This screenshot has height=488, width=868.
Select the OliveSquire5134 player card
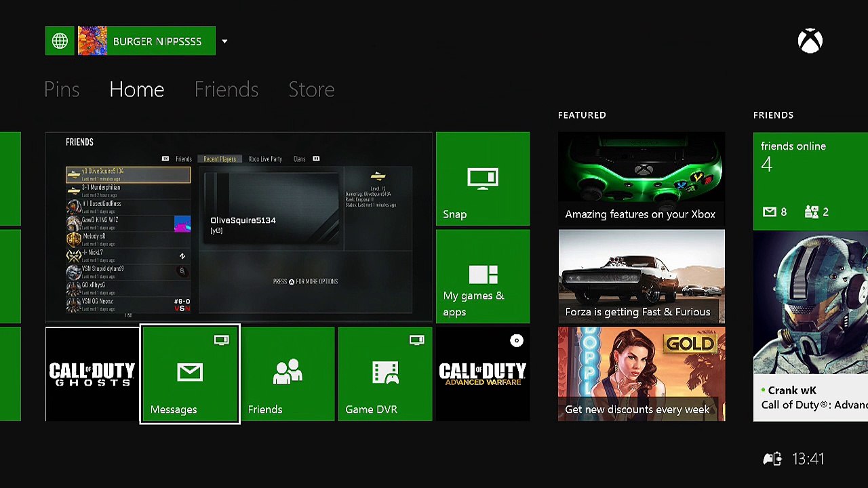click(x=271, y=207)
